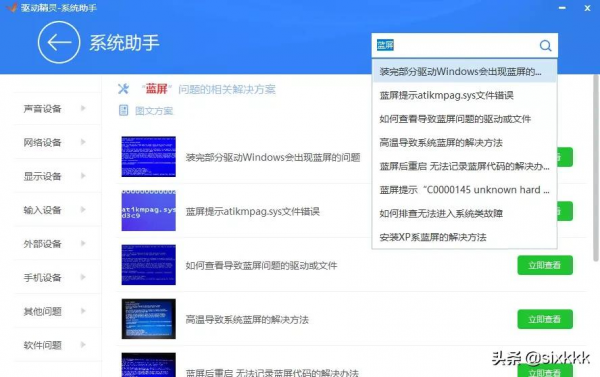
Task: Open 显示设备 category in sidebar
Action: click(x=57, y=176)
